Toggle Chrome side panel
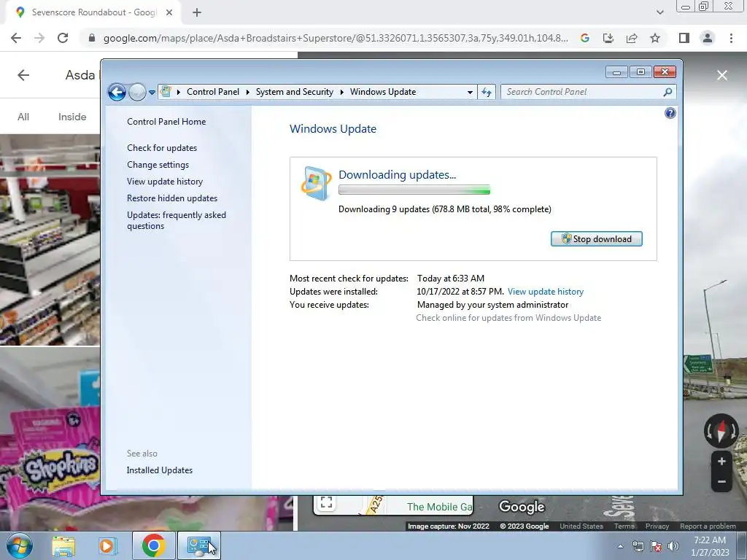 [x=684, y=38]
